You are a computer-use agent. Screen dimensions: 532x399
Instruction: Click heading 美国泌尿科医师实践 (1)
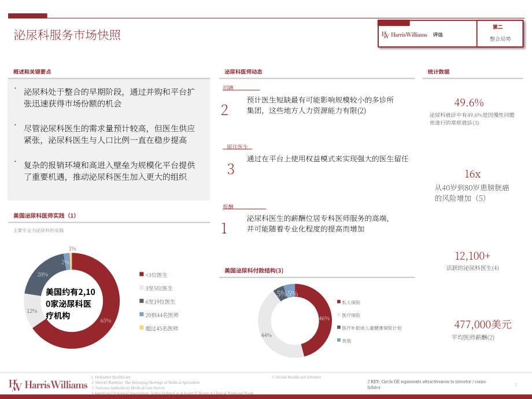[x=45, y=216]
